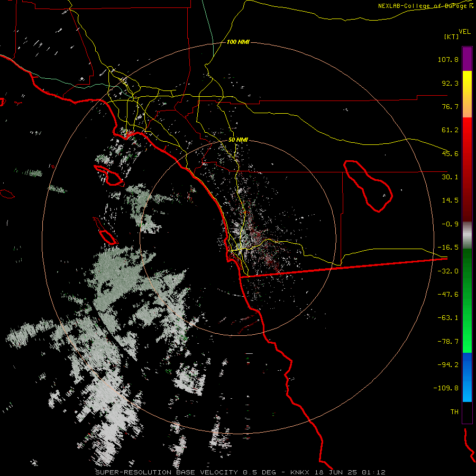Screen dimensions: 476x476
Task: Click the 50 NMI range ring label
Action: 238,140
